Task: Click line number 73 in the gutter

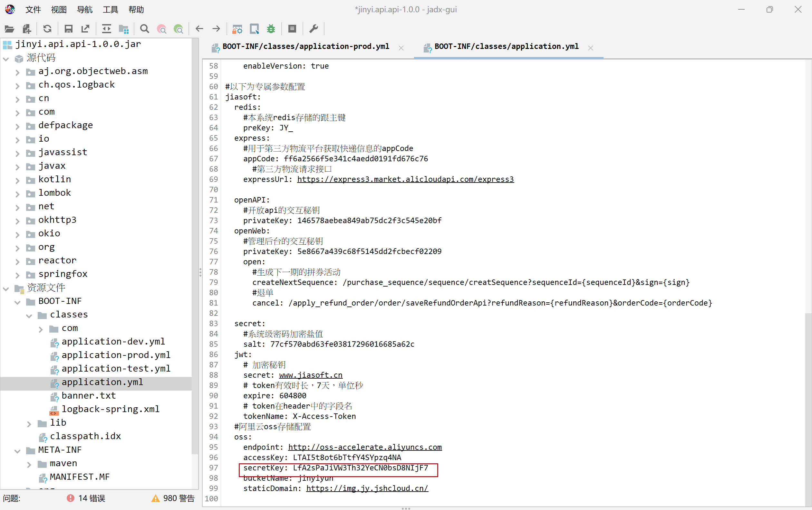Action: click(x=213, y=220)
